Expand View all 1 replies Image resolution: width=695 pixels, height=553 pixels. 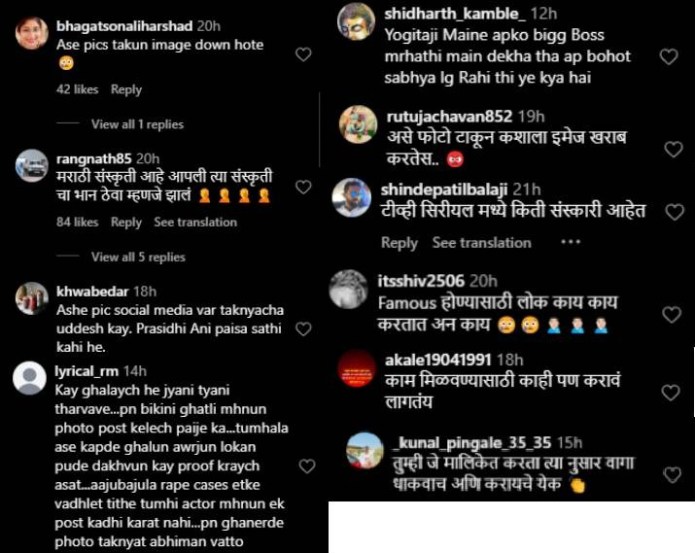(x=137, y=125)
